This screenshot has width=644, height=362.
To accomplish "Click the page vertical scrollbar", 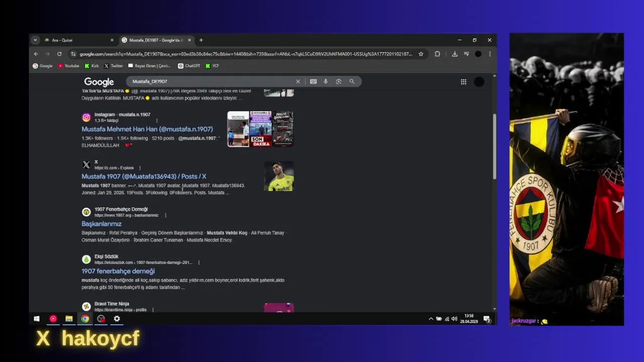I will [x=494, y=146].
